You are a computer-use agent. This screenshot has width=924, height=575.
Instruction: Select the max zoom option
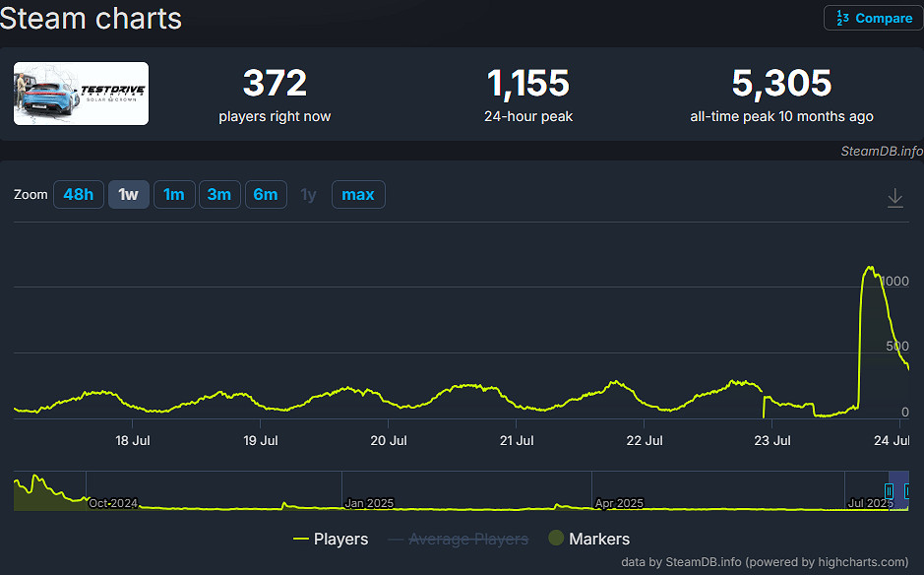pos(357,194)
